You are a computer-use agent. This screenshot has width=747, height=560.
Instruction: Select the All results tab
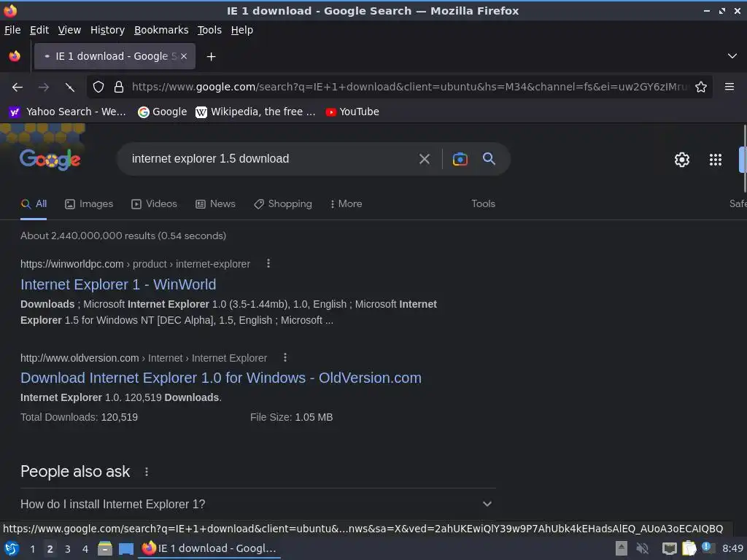(x=34, y=204)
